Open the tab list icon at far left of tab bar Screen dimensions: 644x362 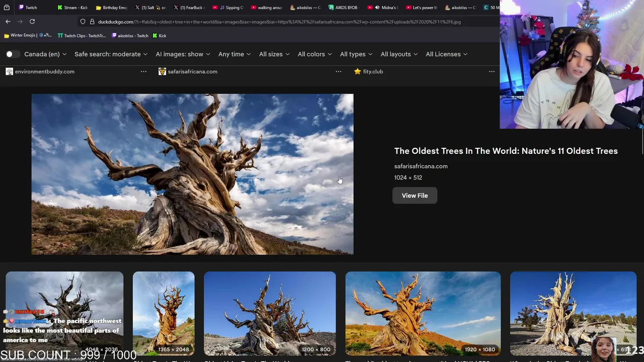(7, 8)
